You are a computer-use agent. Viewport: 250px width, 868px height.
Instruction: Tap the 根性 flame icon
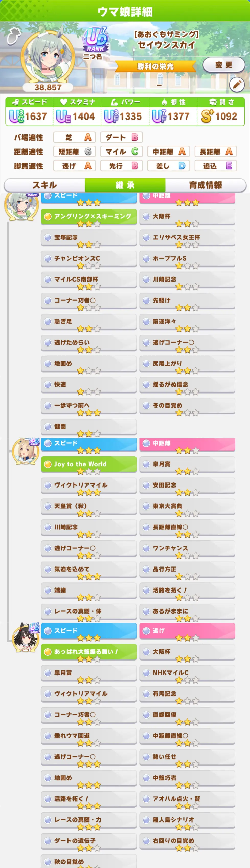164,102
